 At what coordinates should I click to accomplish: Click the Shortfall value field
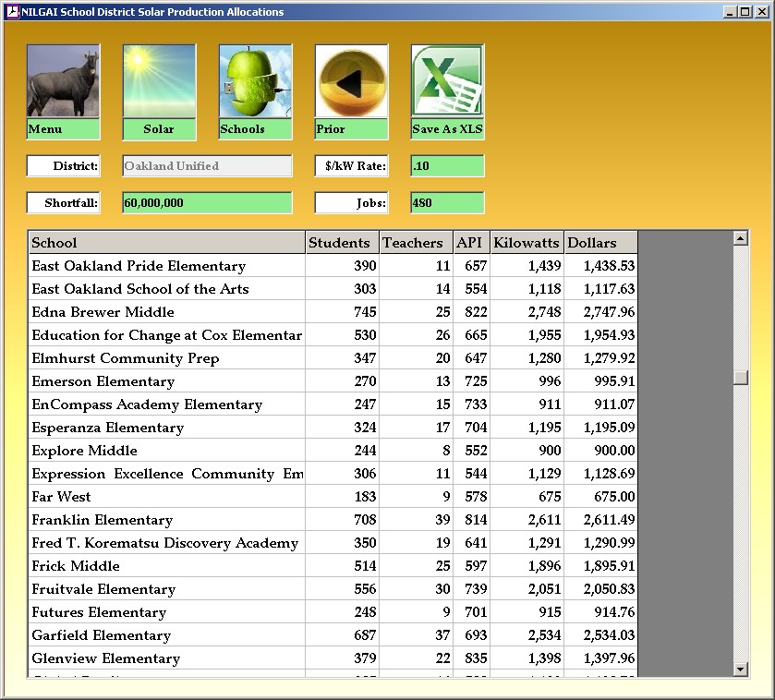pos(207,203)
